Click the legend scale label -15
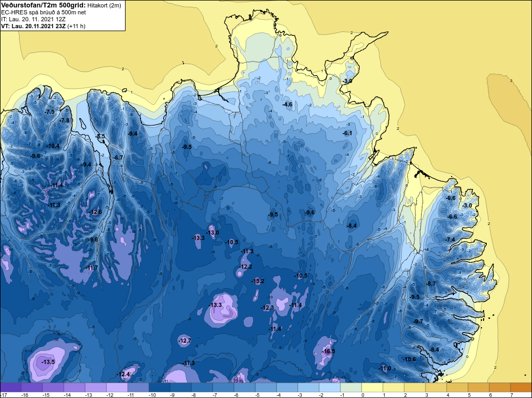 [x=46, y=395]
